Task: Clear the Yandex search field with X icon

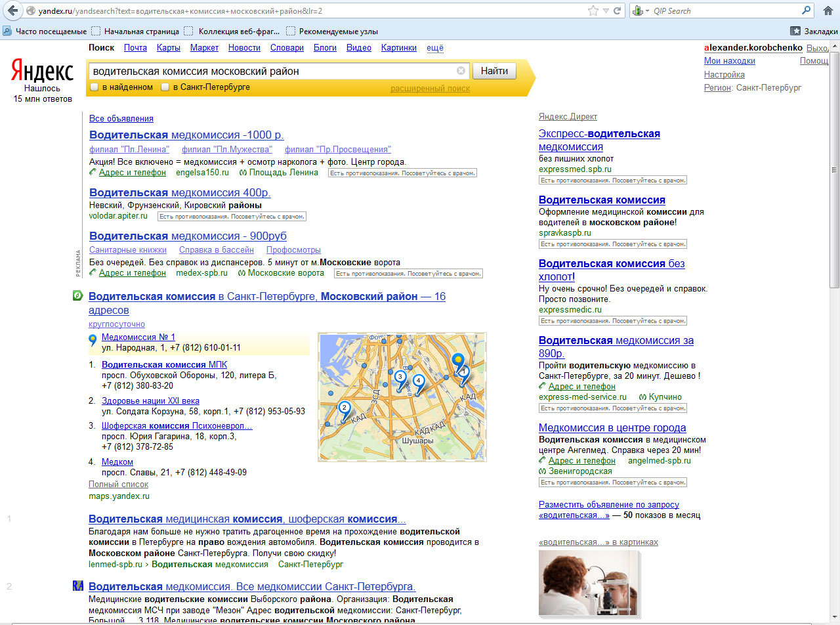Action: (x=461, y=71)
